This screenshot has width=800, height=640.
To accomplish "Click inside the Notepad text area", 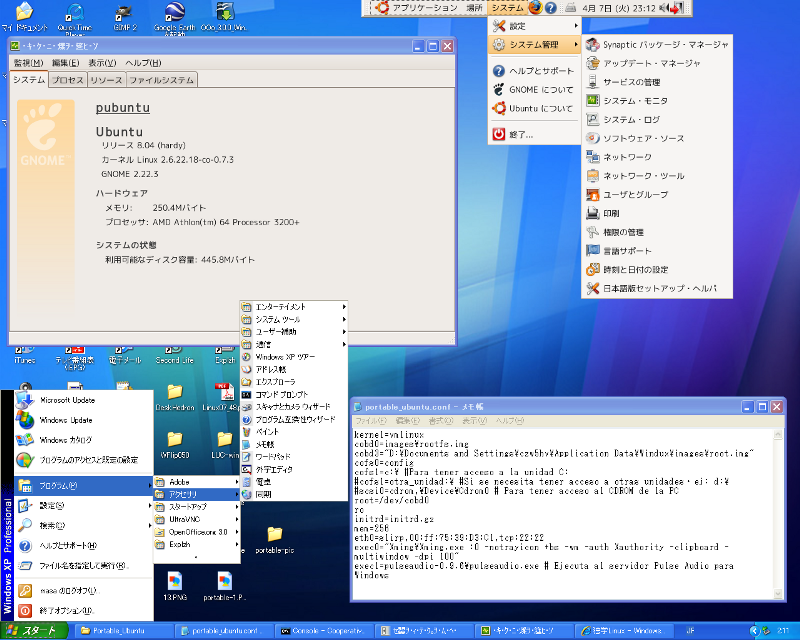I will [563, 513].
